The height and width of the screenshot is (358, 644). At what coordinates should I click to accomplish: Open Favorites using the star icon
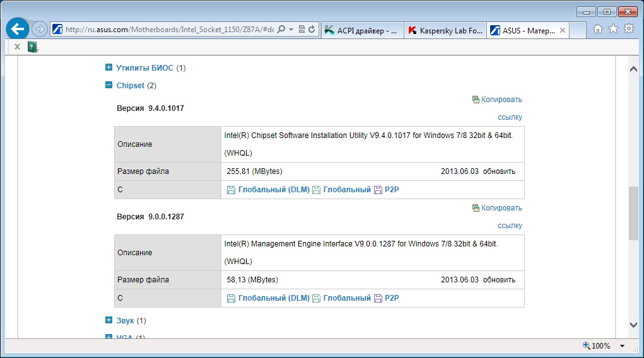613,29
